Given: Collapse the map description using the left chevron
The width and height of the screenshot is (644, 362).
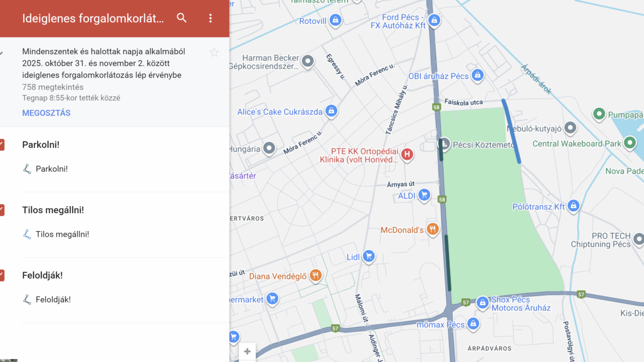Looking at the screenshot, I should click(2, 53).
